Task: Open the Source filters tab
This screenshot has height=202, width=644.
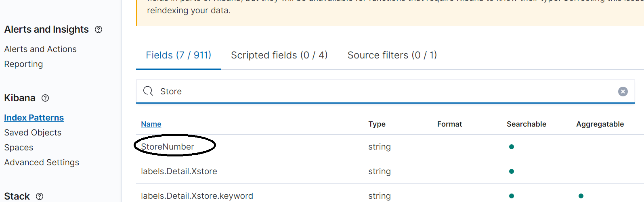Action: [392, 55]
